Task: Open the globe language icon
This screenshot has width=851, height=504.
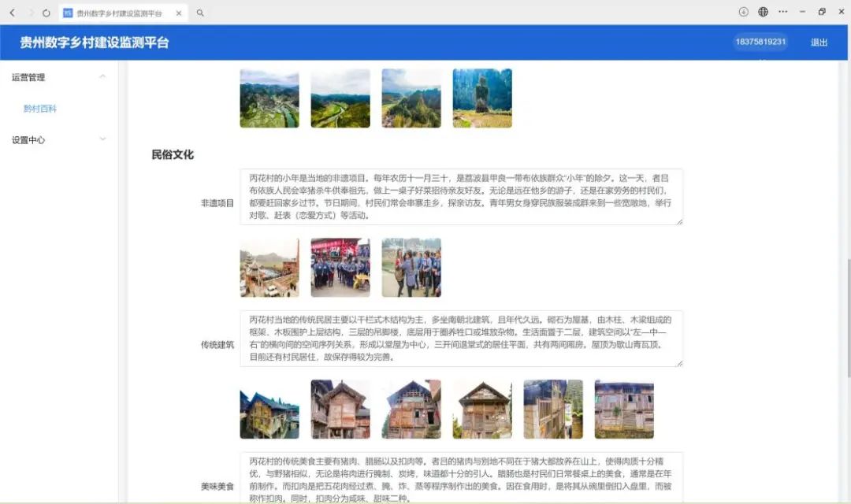Action: [x=763, y=12]
